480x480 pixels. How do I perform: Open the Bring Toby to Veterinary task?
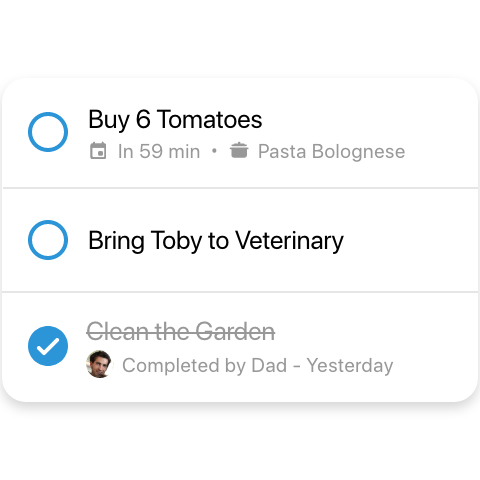pyautogui.click(x=216, y=241)
